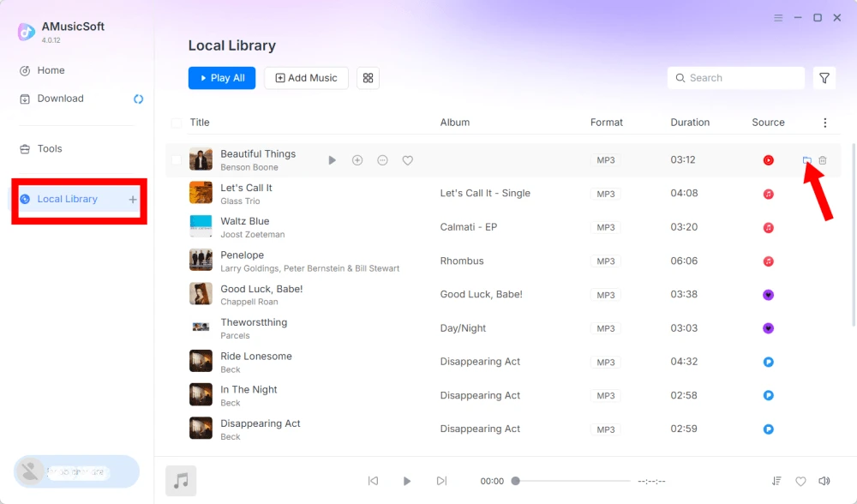Sort by Title column header

(x=200, y=123)
